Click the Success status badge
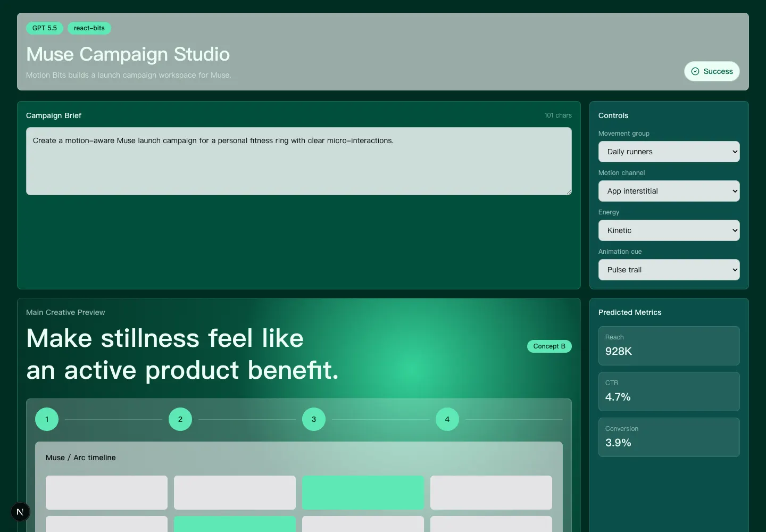 [712, 71]
